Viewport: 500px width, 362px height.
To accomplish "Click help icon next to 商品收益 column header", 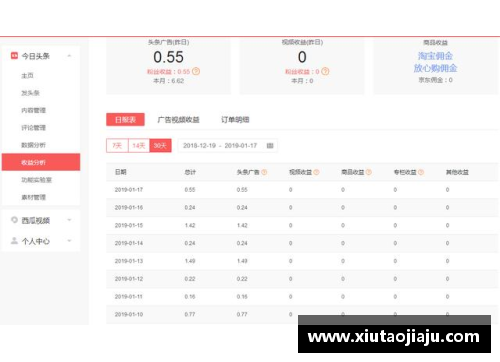I will pos(369,172).
